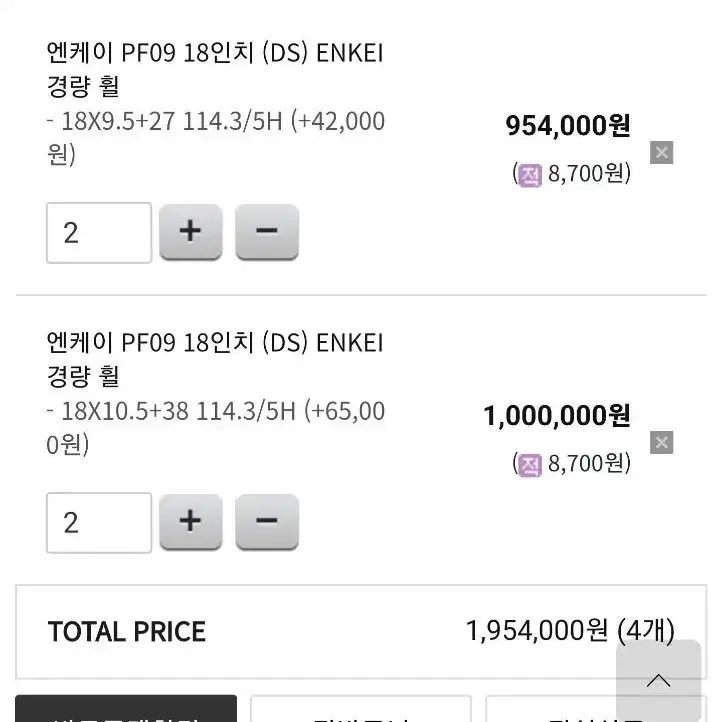Increase quantity of 1,000,000원 item
Screen dimensions: 722x722
coord(191,522)
